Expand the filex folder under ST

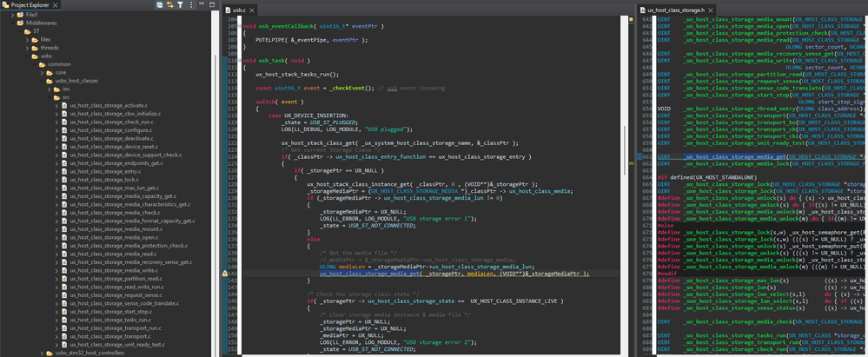(27, 40)
